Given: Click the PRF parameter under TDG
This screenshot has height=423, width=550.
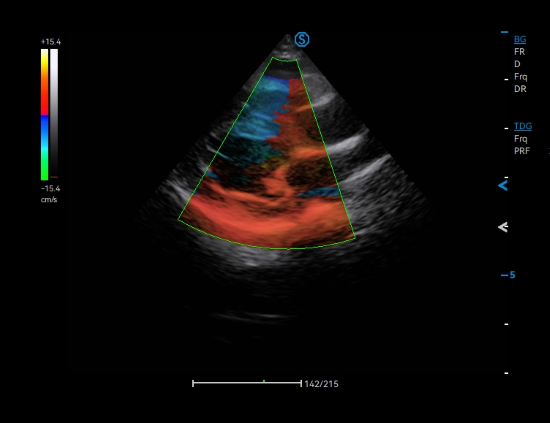Looking at the screenshot, I should pos(522,151).
